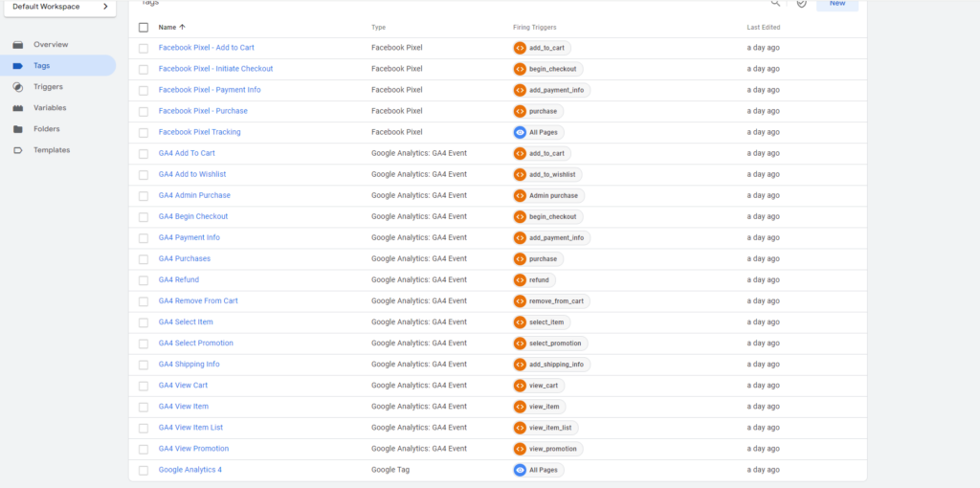Open the GA4 Admin Purchase tag link
Screen dimensions: 980x488
194,195
